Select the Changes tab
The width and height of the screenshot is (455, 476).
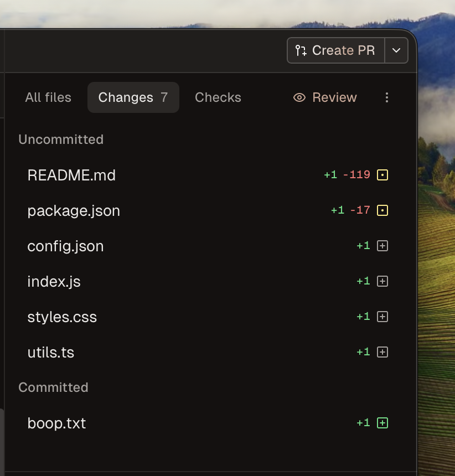(133, 97)
